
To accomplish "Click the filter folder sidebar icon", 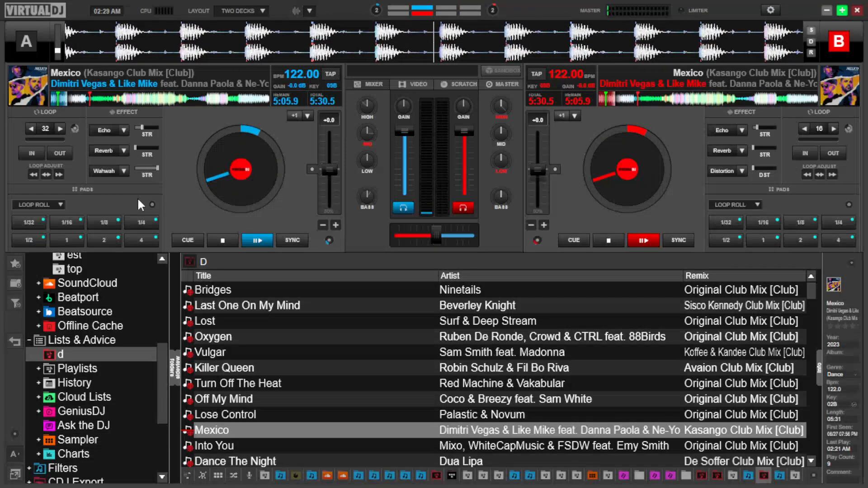I will coord(15,303).
